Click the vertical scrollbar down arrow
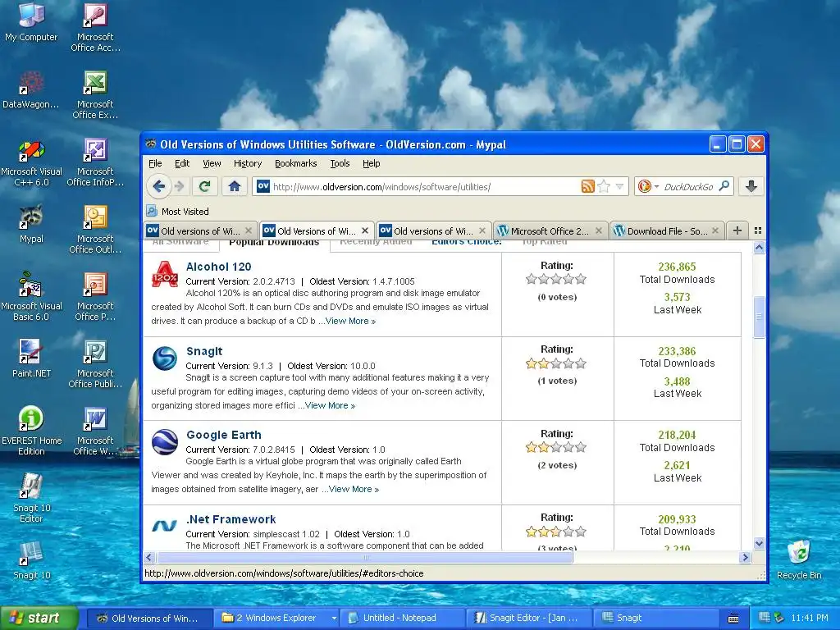Viewport: 840px width, 630px height. click(x=759, y=543)
